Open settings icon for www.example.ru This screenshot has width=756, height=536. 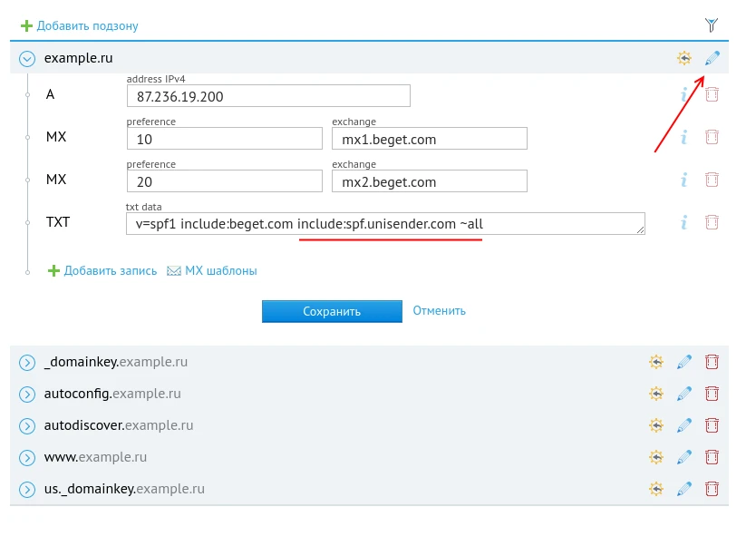tap(656, 457)
